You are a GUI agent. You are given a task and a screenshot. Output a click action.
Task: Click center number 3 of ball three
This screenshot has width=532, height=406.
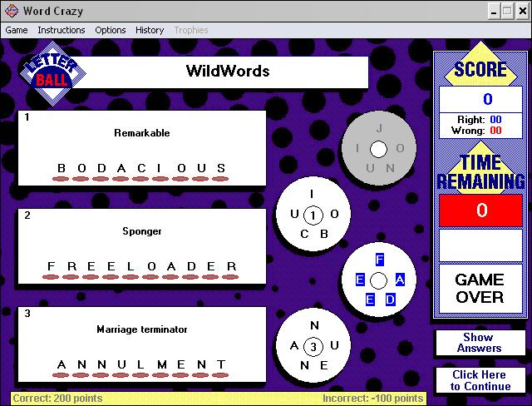(x=313, y=347)
